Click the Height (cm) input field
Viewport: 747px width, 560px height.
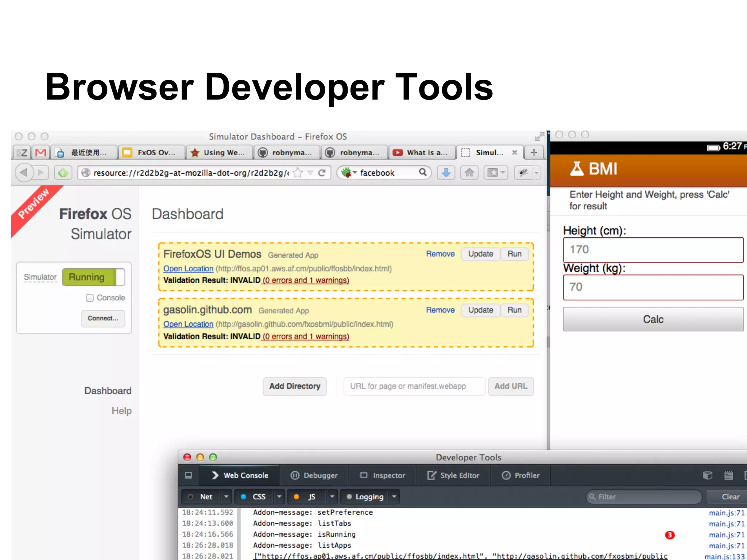point(653,250)
